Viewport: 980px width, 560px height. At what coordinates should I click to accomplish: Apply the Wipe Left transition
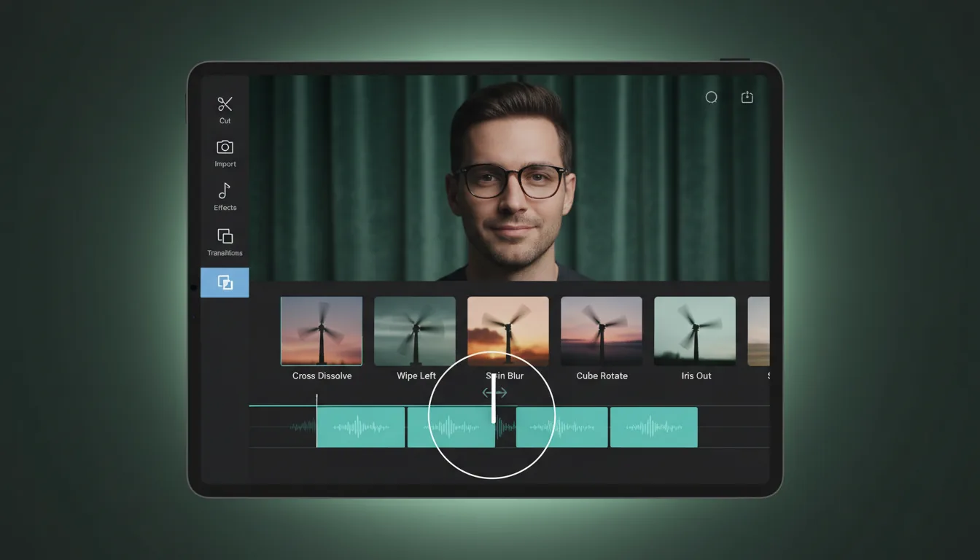[x=414, y=330]
